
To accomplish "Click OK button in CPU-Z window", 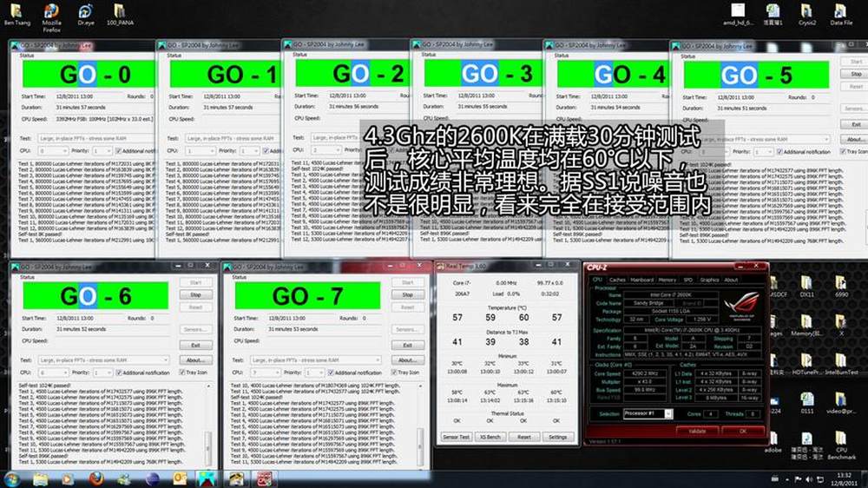I will click(743, 431).
